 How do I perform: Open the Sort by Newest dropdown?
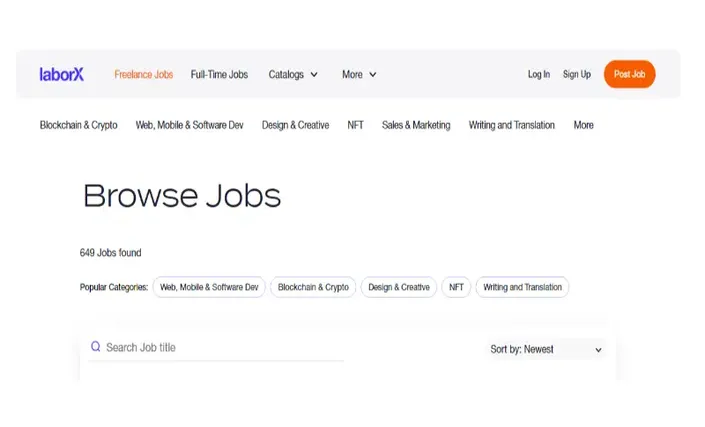[546, 349]
